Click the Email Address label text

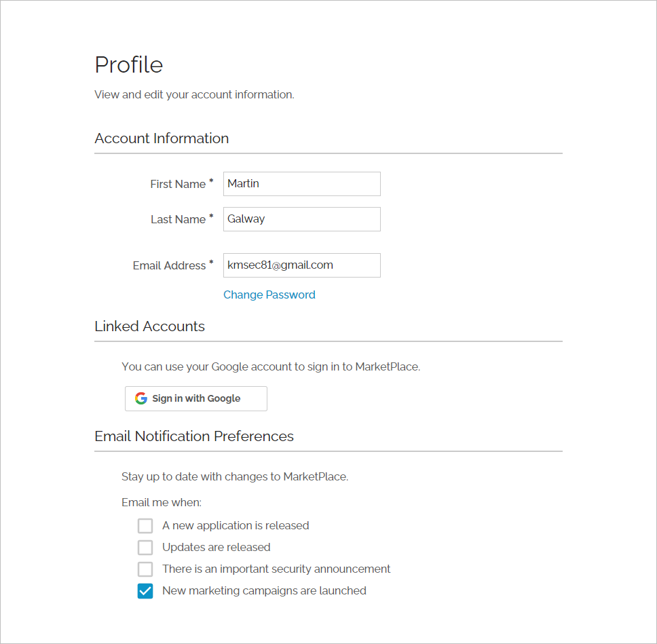click(169, 265)
